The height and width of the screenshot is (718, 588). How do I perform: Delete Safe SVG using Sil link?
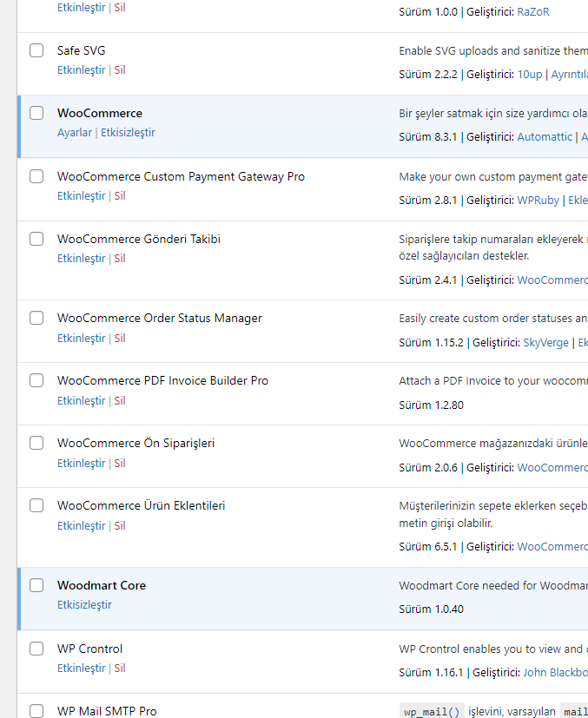120,70
